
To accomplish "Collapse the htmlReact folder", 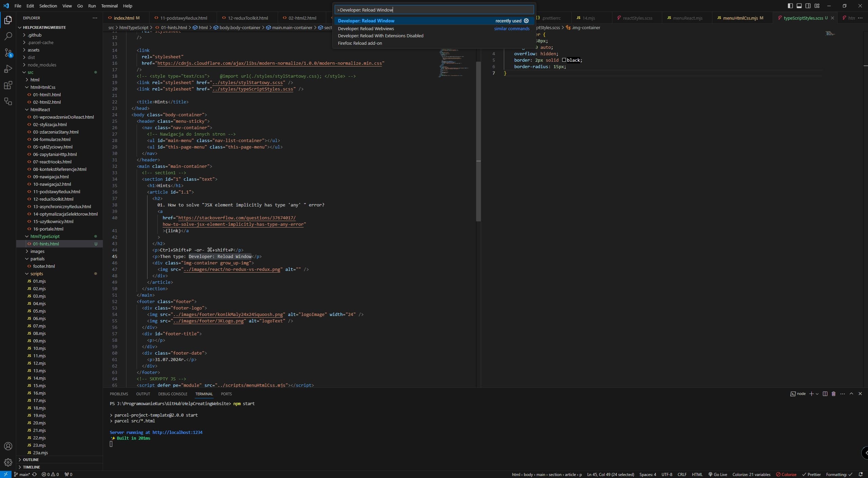I will tap(40, 109).
